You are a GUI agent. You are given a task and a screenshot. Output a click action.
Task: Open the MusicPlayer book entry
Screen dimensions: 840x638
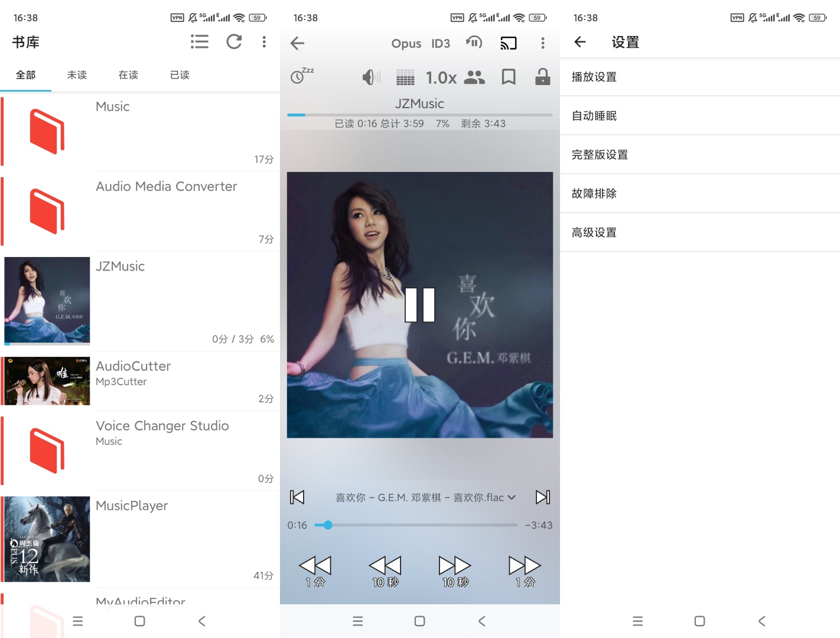coord(140,539)
